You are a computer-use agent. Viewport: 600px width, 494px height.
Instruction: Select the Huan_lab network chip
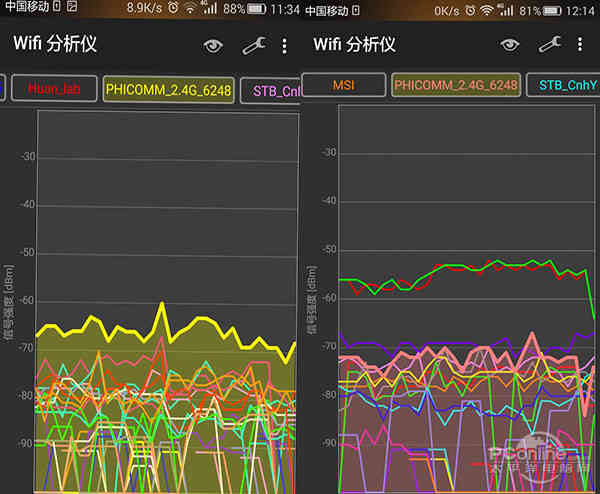(x=54, y=89)
